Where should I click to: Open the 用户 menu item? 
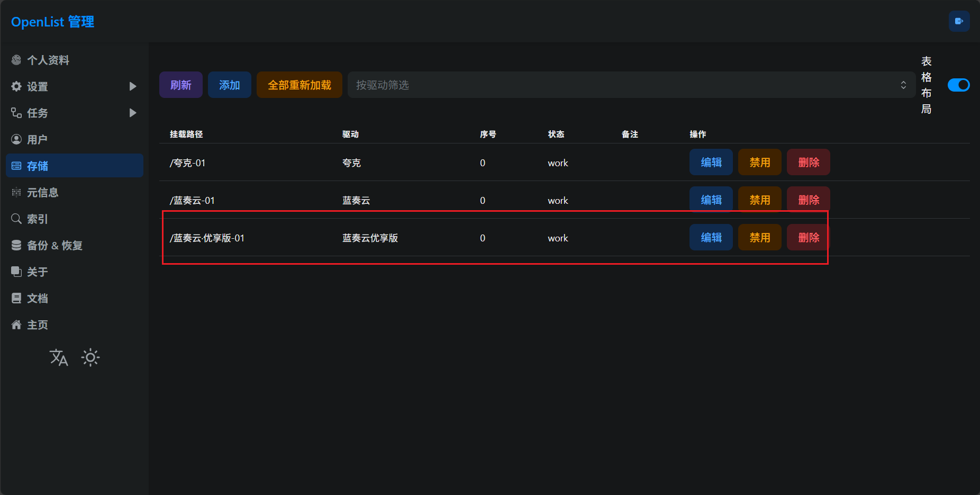(37, 140)
